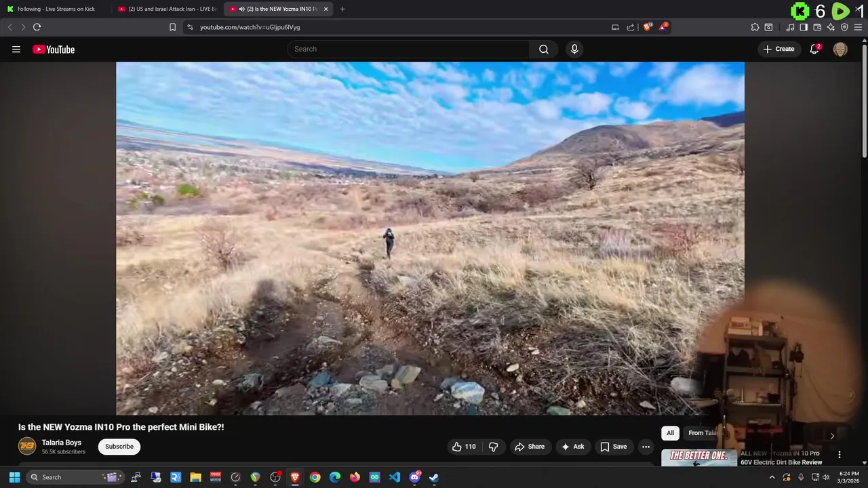Open the browser main menu icon
868x488 pixels.
point(858,27)
